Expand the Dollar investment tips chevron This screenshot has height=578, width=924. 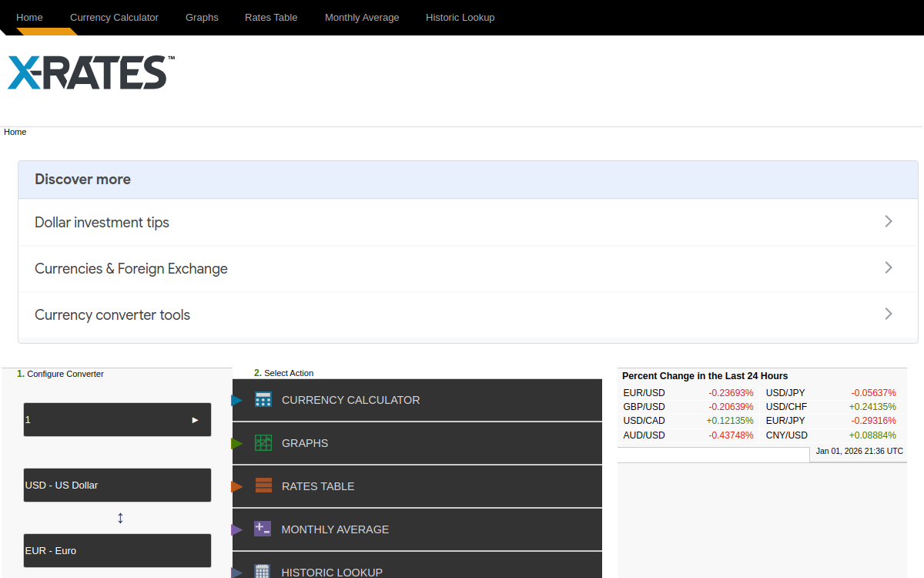tap(889, 221)
